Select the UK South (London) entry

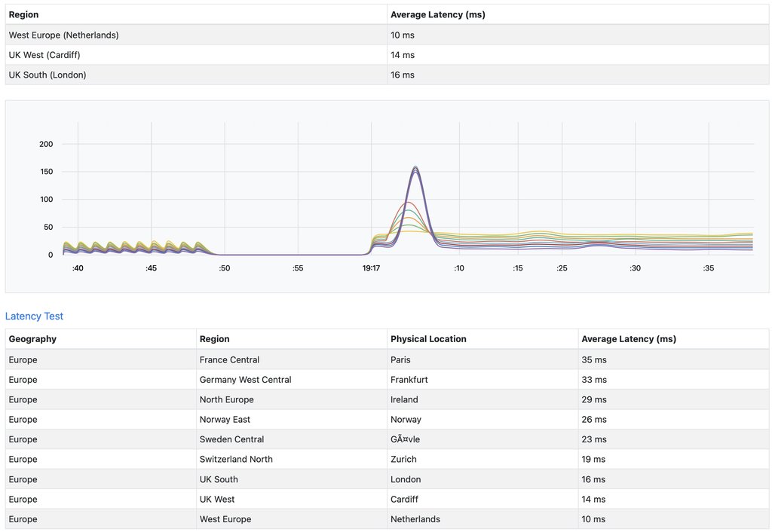tap(47, 75)
